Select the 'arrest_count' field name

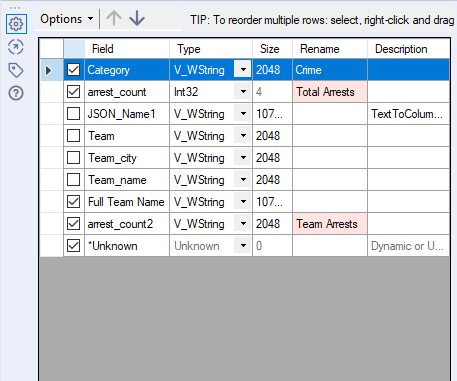[117, 92]
